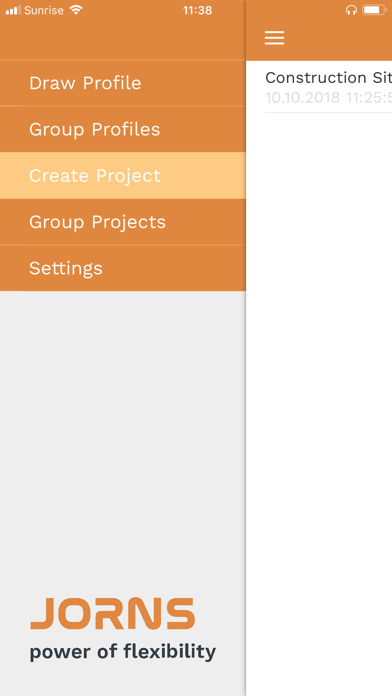Choose the highlighted Create Project entry
The height and width of the screenshot is (696, 392).
[x=123, y=175]
